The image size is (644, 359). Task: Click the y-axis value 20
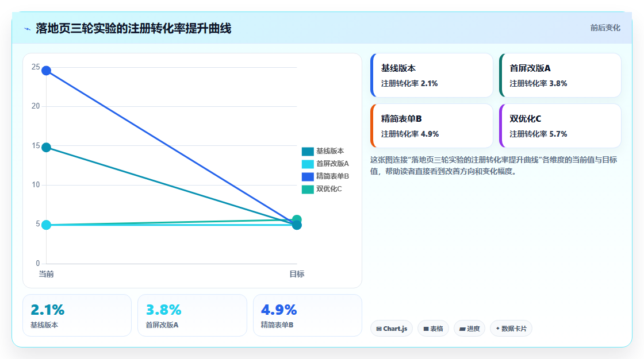pyautogui.click(x=36, y=106)
